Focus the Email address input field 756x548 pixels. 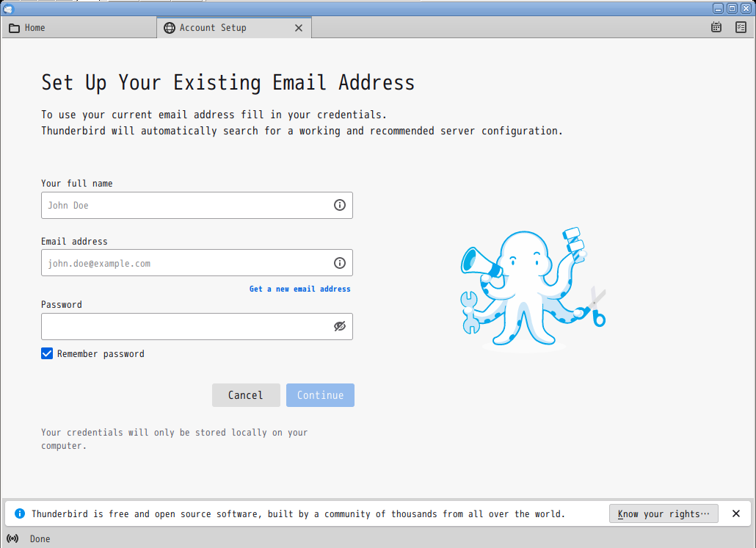tap(197, 263)
